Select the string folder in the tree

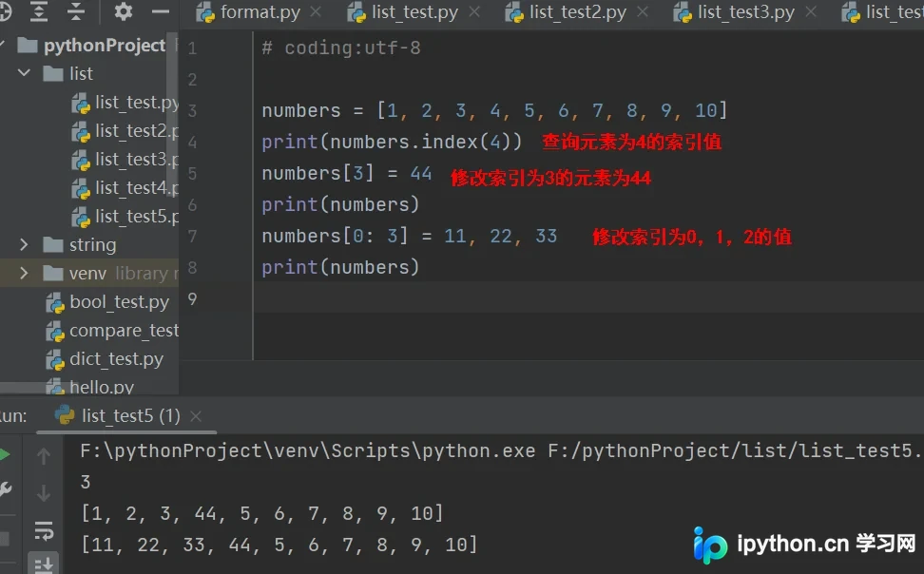[x=80, y=245]
